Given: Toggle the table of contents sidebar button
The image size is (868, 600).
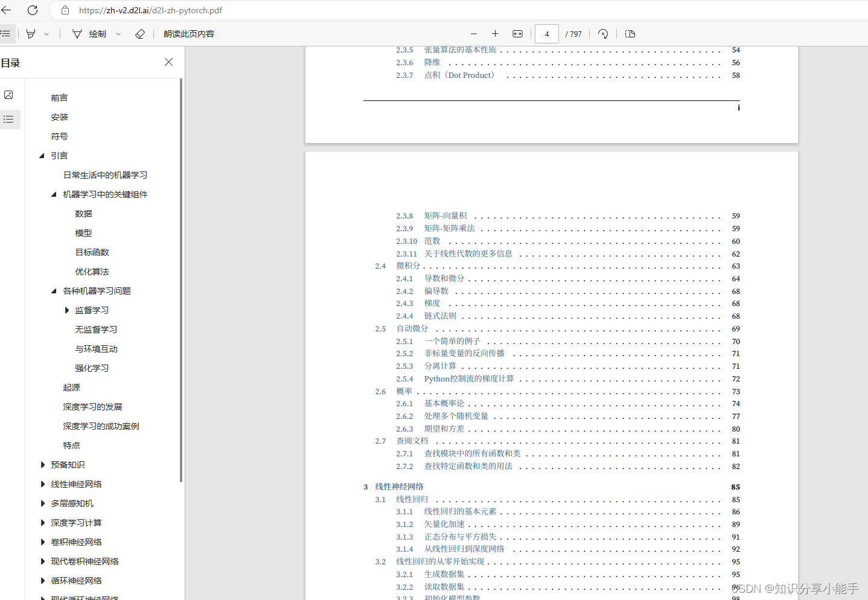Looking at the screenshot, I should (5, 34).
